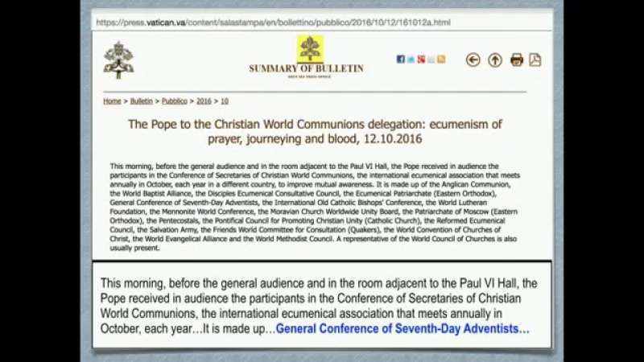Click the RSS feed icon
The height and width of the screenshot is (362, 644).
441,59
